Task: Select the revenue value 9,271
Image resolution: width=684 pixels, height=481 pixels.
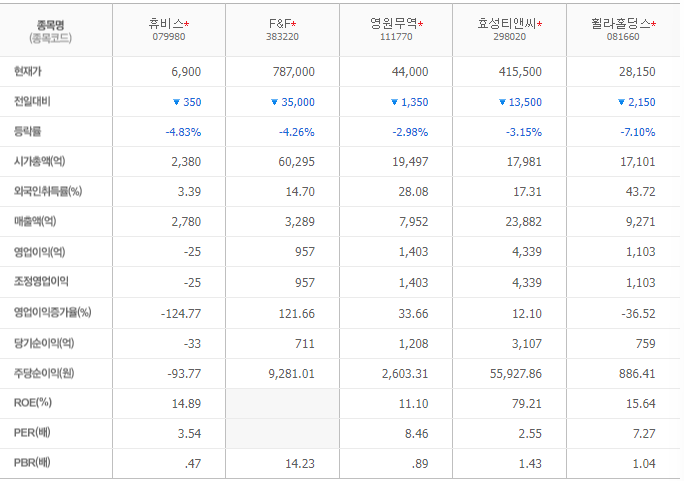Action: [x=640, y=222]
